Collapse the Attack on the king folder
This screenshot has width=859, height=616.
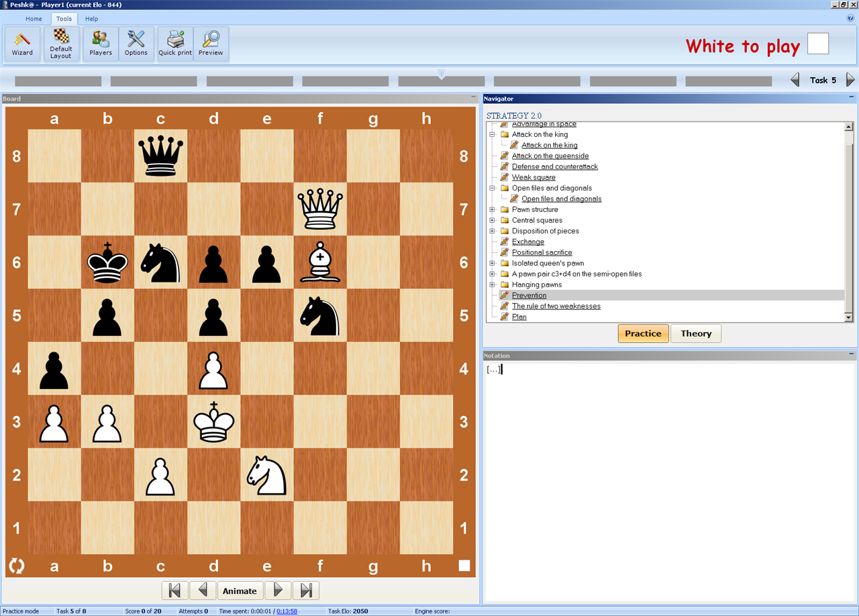pos(493,134)
